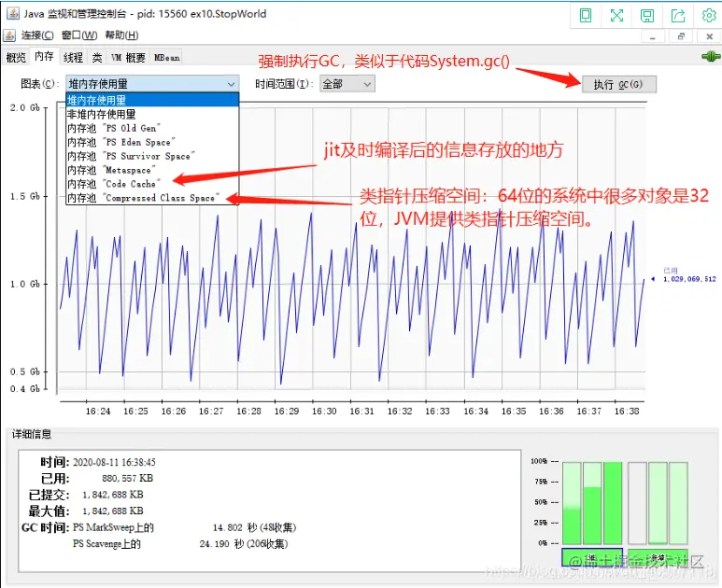Click the 0.4 Gb y-axis label
Screen dimensions: 722x588
[25, 389]
